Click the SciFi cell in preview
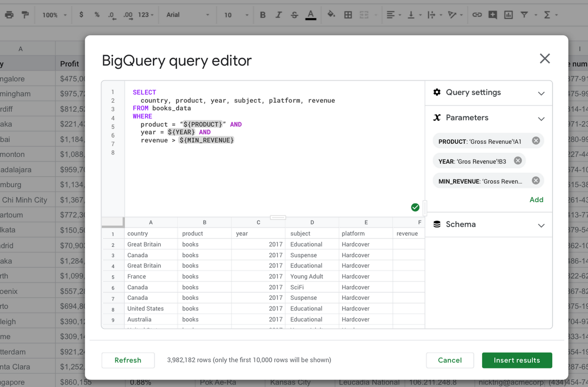This screenshot has height=387, width=588. pos(312,287)
